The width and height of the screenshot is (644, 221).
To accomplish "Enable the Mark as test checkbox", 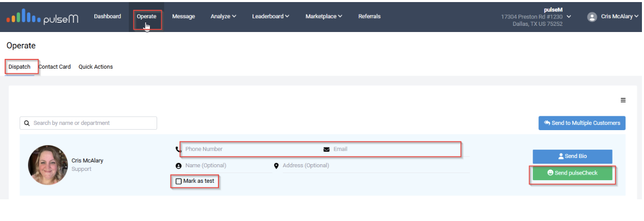I will tap(178, 181).
